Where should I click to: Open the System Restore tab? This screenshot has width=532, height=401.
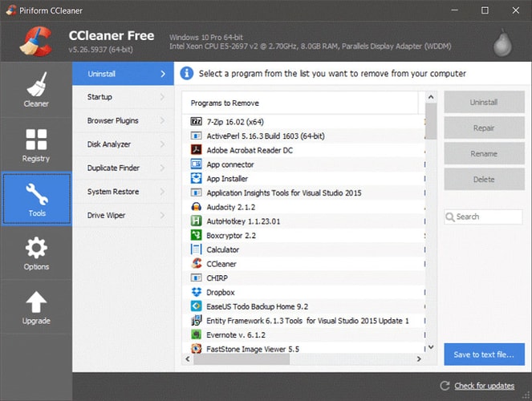[x=113, y=192]
